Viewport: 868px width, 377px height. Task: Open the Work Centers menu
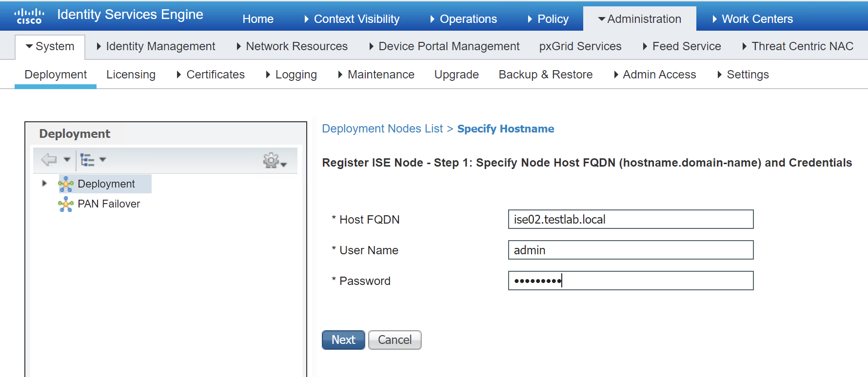(x=757, y=19)
